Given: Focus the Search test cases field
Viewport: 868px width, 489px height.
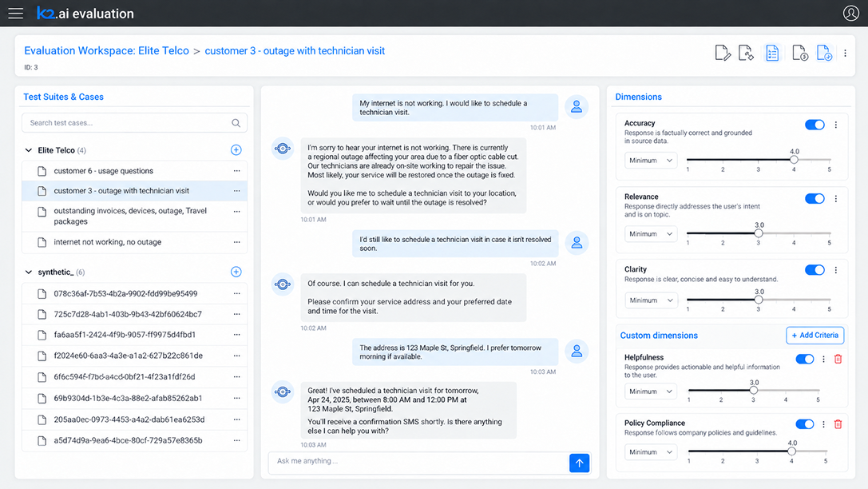Looking at the screenshot, I should click(x=134, y=123).
